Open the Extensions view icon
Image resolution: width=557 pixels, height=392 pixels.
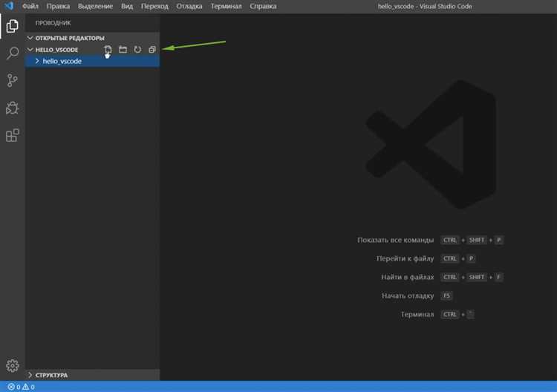pyautogui.click(x=12, y=135)
